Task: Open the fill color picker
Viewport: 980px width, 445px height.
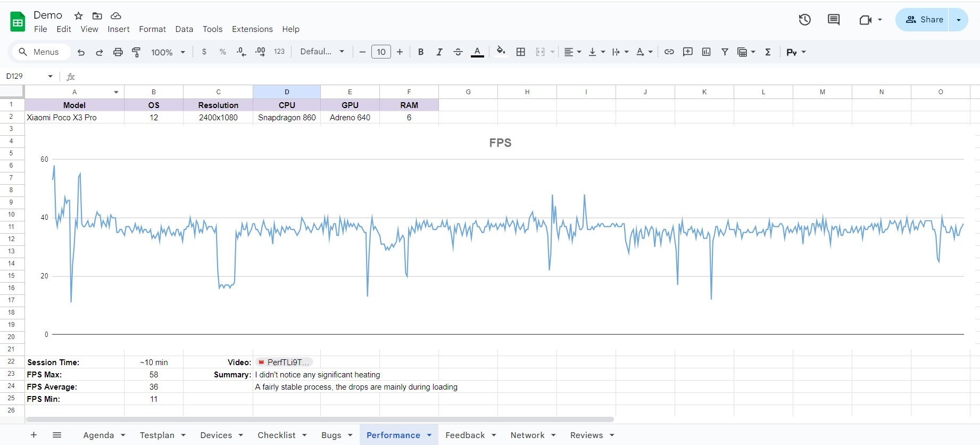Action: (x=501, y=52)
